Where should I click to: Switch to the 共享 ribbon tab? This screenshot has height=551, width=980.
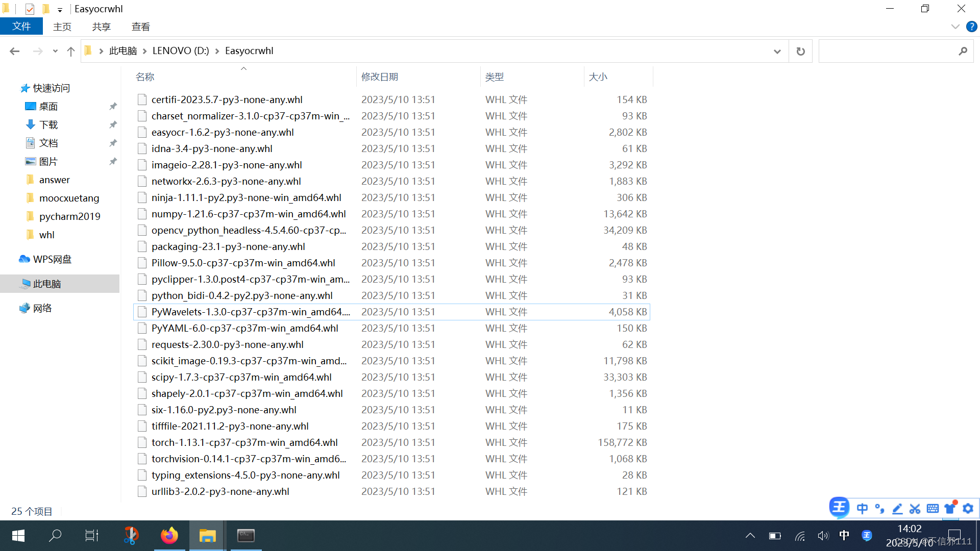(101, 27)
